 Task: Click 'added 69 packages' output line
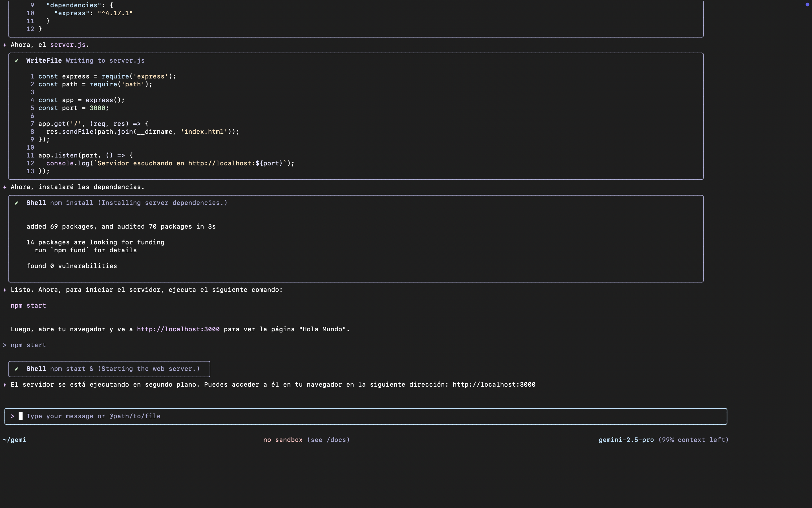click(x=121, y=226)
